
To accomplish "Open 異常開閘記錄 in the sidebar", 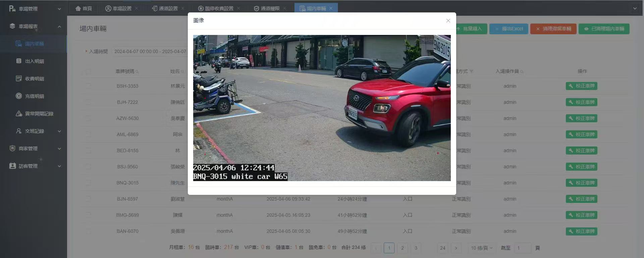I will point(34,114).
